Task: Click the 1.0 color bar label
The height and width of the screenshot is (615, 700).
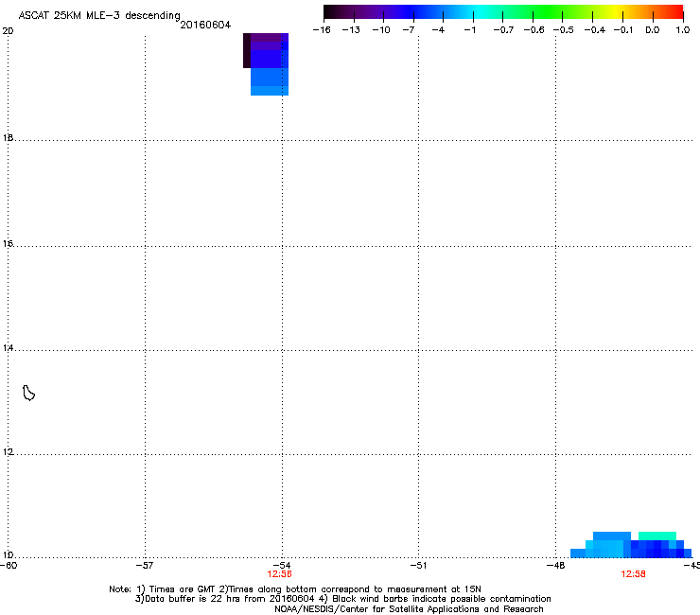Action: (683, 30)
